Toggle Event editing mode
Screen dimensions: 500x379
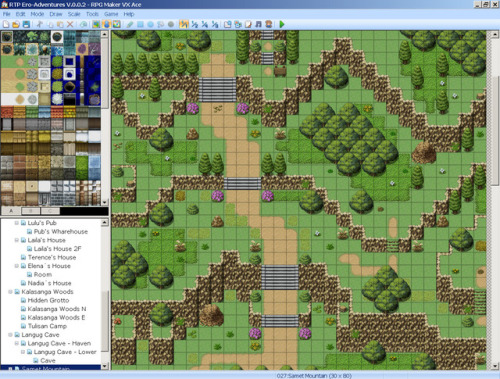(x=106, y=24)
